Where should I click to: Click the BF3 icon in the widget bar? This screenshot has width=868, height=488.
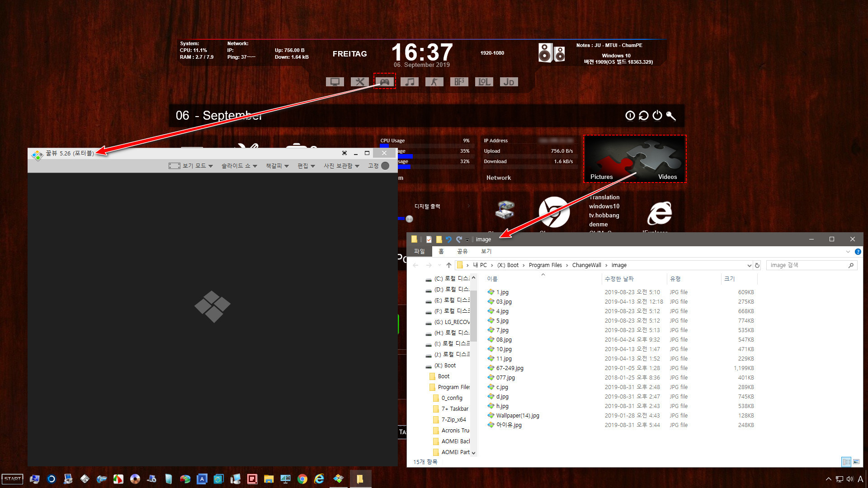pos(459,82)
